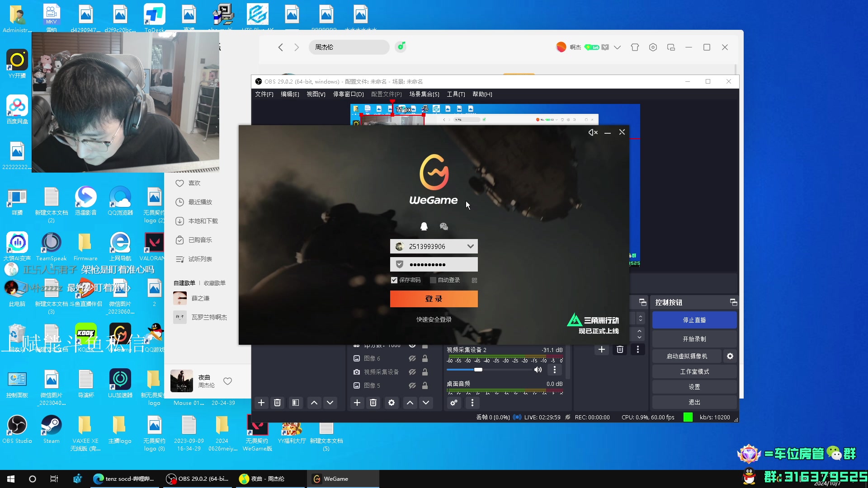Image resolution: width=868 pixels, height=488 pixels.
Task: Add a scene transition in OBS
Action: (602, 349)
